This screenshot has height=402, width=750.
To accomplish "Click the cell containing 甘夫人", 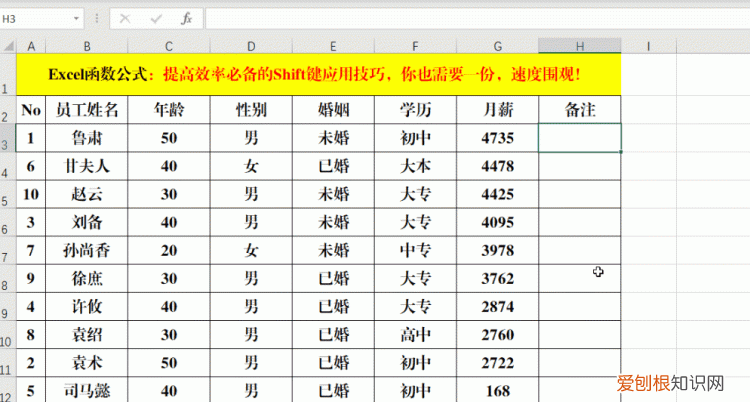I will tap(87, 166).
